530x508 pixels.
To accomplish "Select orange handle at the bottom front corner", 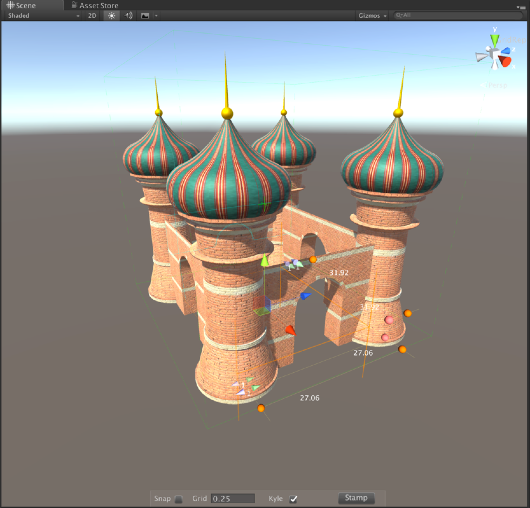I will [261, 408].
